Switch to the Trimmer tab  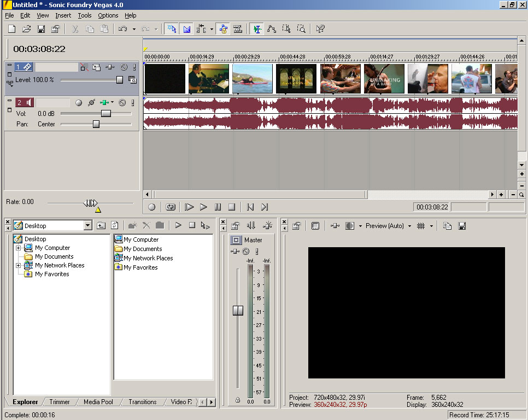pos(60,402)
